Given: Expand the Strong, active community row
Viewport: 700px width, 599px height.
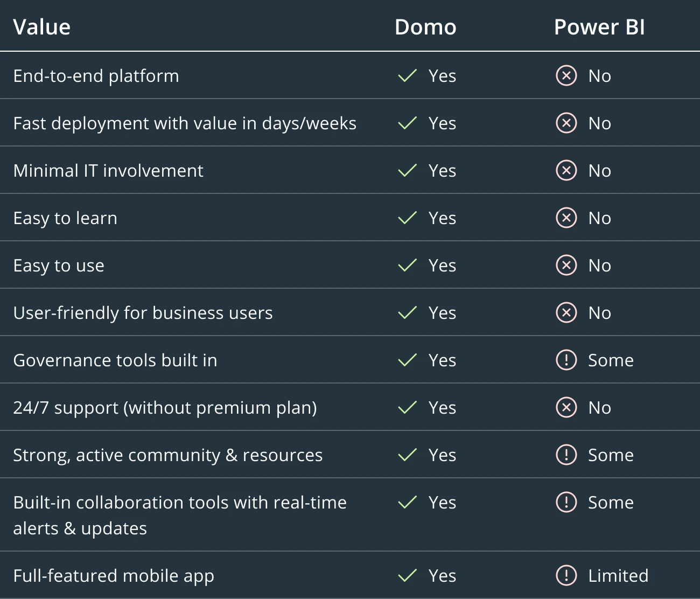Looking at the screenshot, I should [168, 455].
